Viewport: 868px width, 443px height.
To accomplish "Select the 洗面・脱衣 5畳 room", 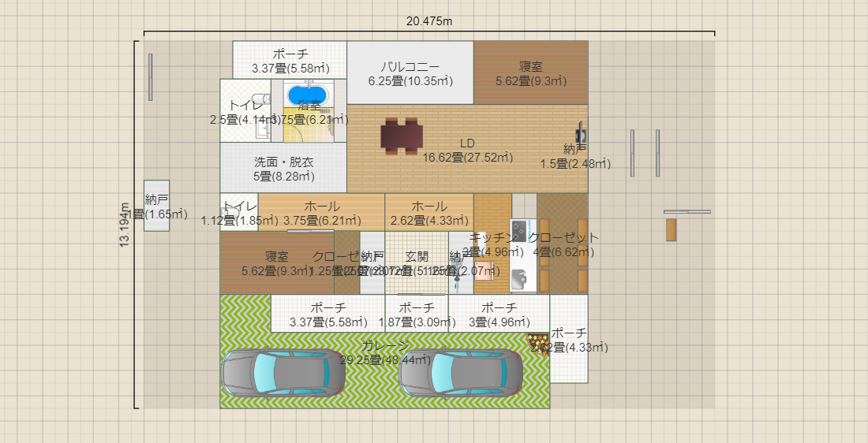I will coord(283,169).
